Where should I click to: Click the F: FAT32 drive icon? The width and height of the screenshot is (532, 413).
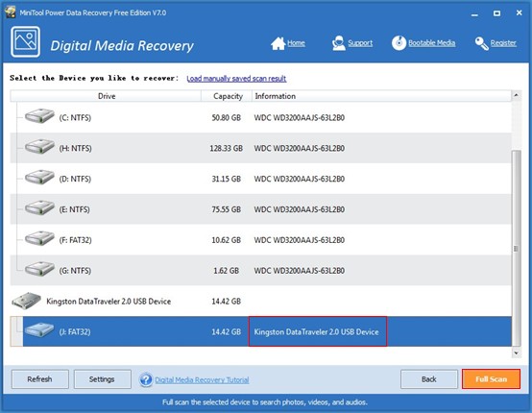point(39,238)
